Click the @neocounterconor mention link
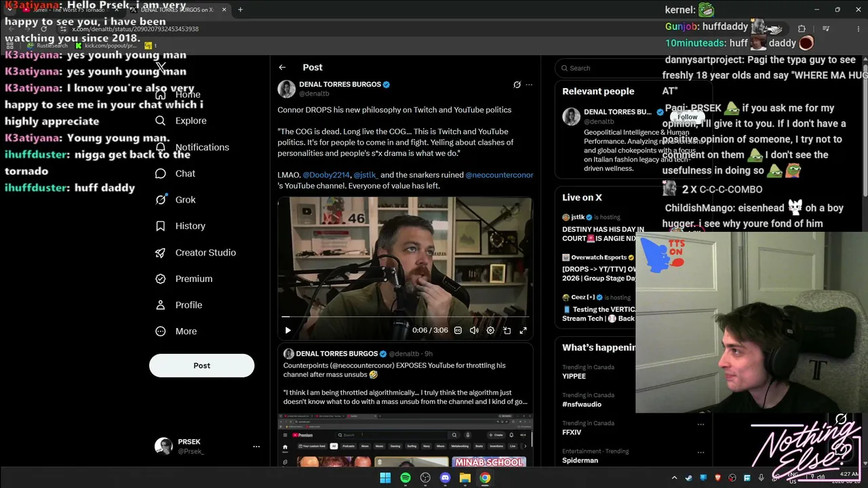868x488 pixels. [x=499, y=175]
